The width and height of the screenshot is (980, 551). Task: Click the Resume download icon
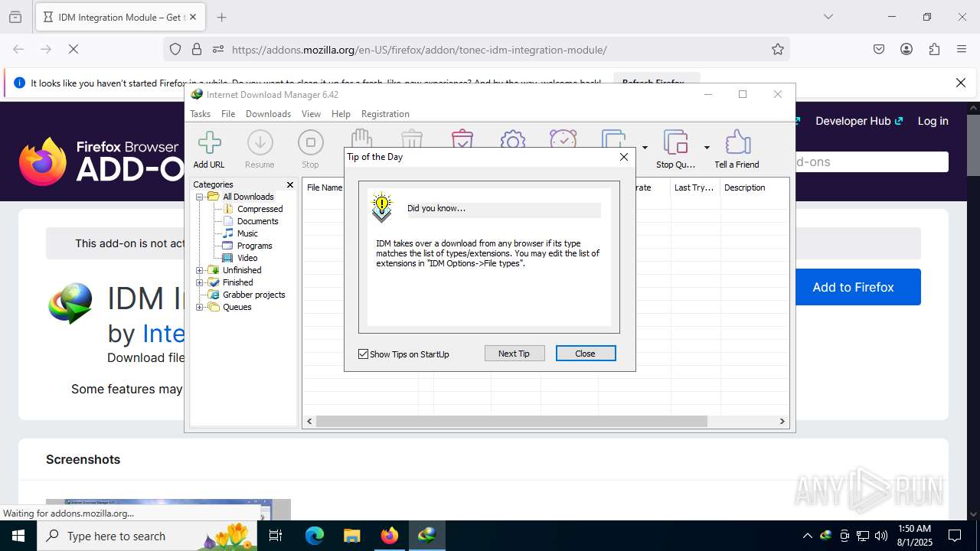click(x=260, y=149)
